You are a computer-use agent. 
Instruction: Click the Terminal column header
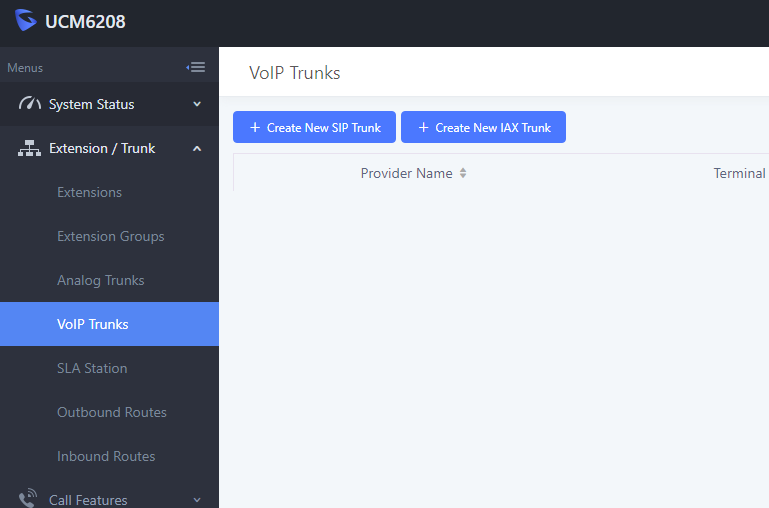tap(740, 173)
